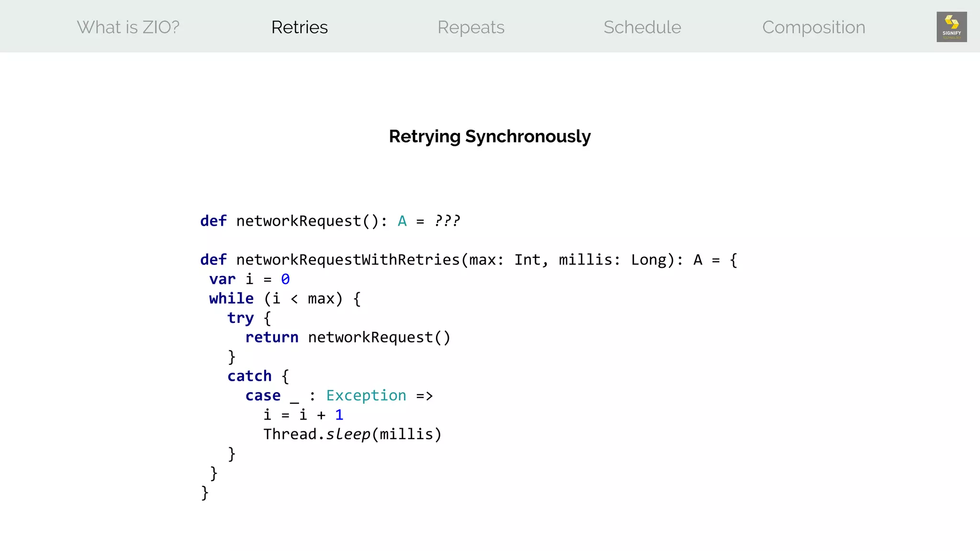Click the 'catch {' code line
This screenshot has height=551, width=980.
tap(258, 376)
